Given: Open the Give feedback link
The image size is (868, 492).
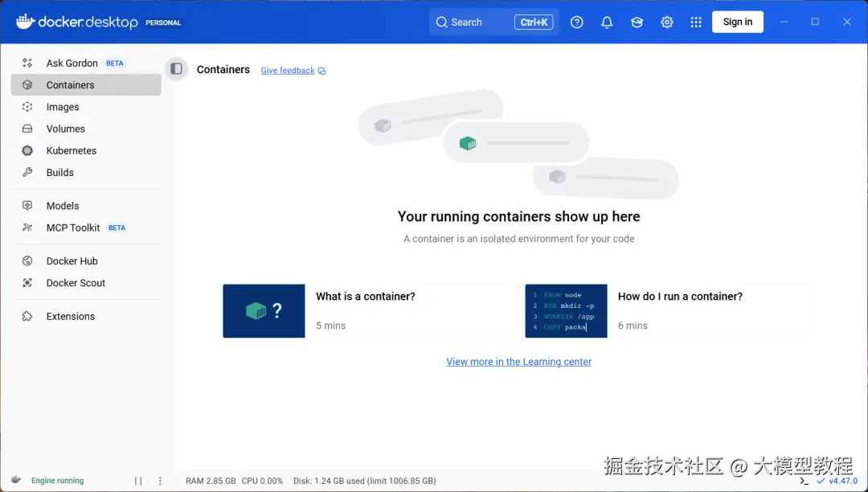Looking at the screenshot, I should (x=287, y=70).
